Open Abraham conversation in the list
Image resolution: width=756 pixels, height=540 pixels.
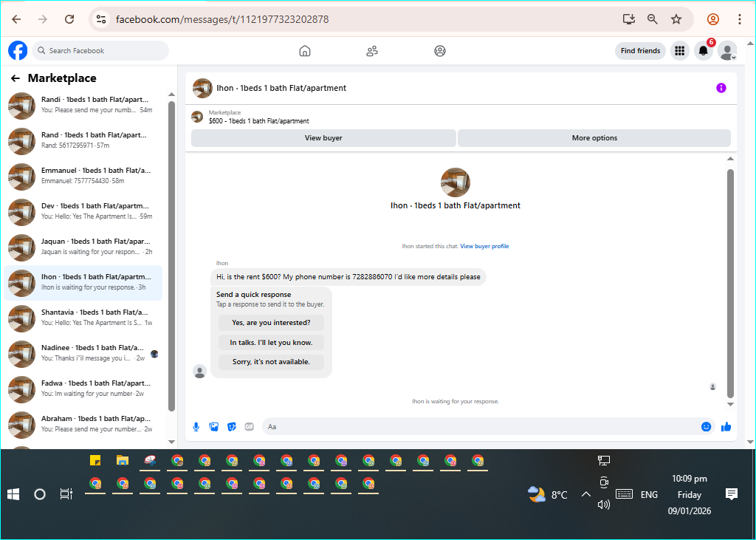83,424
